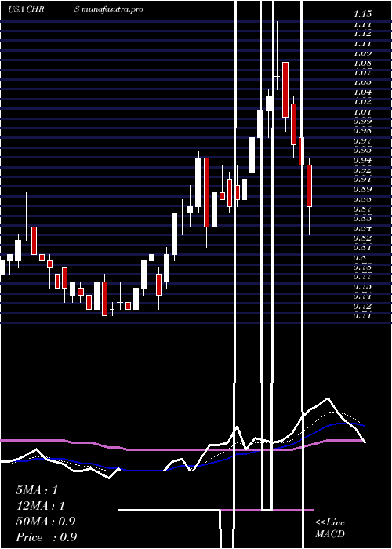The width and height of the screenshot is (392, 549).
Task: Click the '<<Live MACD' label
Action: pyautogui.click(x=330, y=529)
